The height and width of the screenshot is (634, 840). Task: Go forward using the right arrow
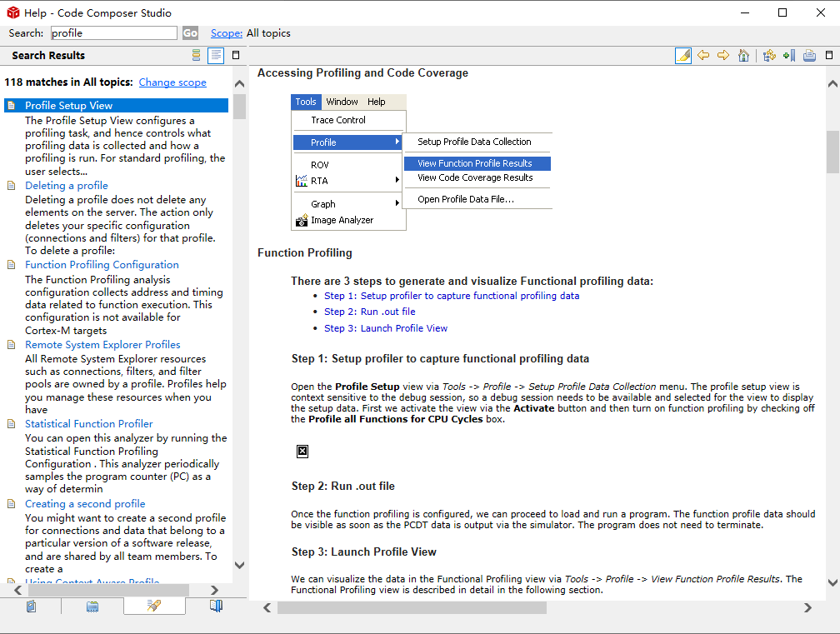723,55
